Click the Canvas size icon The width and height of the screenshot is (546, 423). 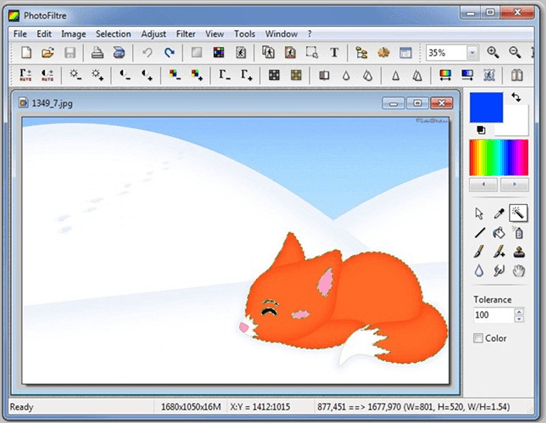coord(290,53)
